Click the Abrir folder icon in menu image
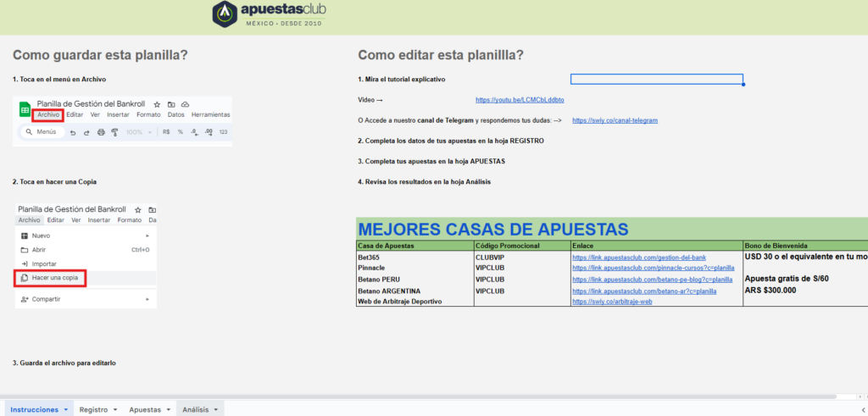The width and height of the screenshot is (868, 416). [x=25, y=249]
